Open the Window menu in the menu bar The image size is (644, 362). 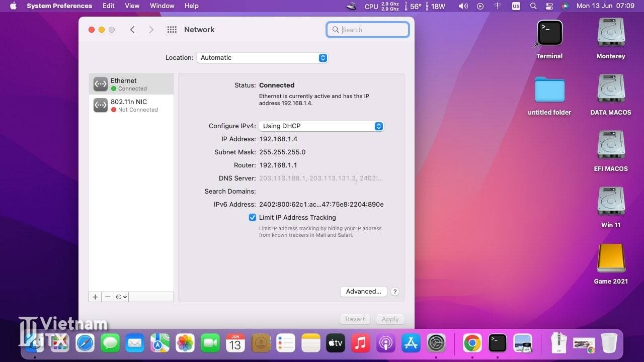point(162,6)
